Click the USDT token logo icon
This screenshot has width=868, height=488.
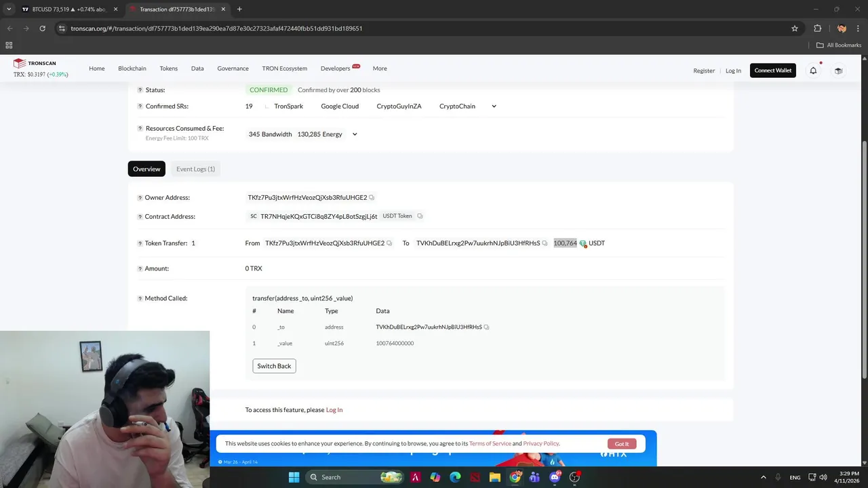(x=583, y=243)
